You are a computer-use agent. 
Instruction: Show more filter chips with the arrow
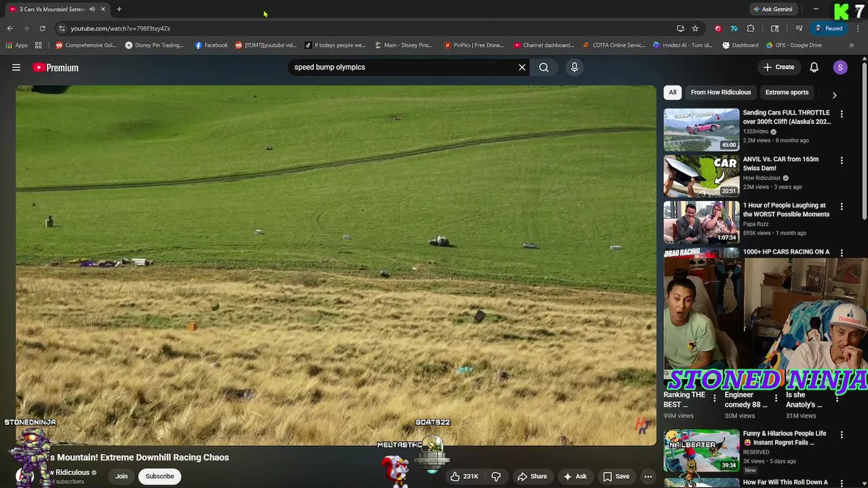[834, 95]
